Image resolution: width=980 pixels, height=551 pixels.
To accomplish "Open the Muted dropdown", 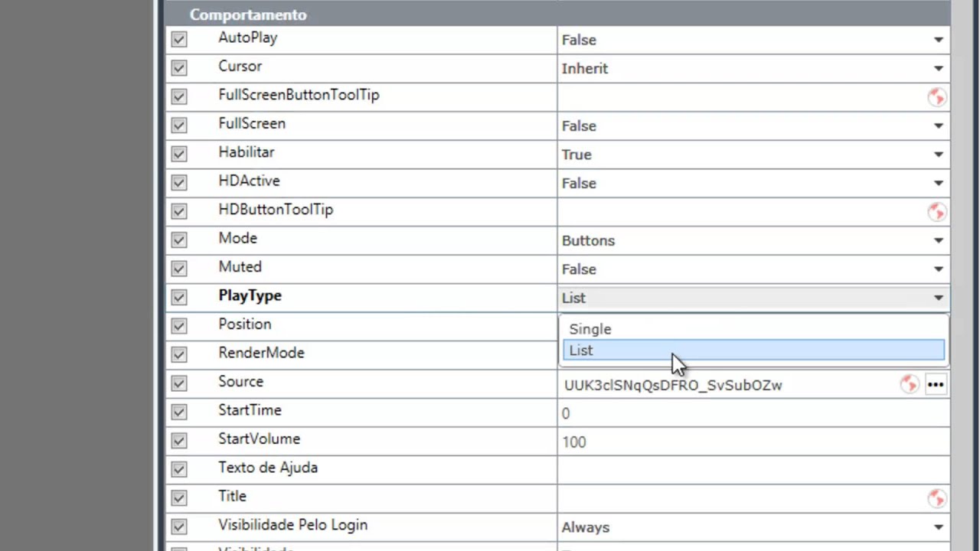I will pos(753,269).
